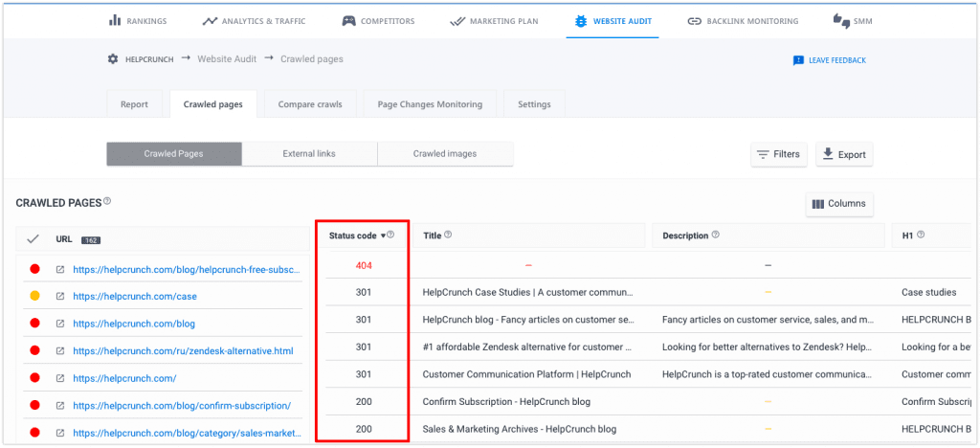Show Crawled images view
Viewport: 980px width, 448px height.
point(445,154)
